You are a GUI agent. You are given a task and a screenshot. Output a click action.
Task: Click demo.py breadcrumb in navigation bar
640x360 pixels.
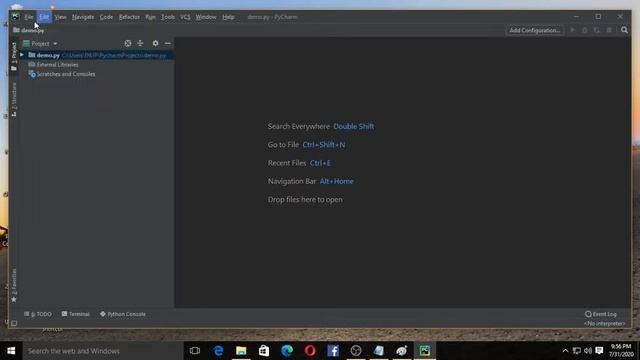[x=29, y=30]
